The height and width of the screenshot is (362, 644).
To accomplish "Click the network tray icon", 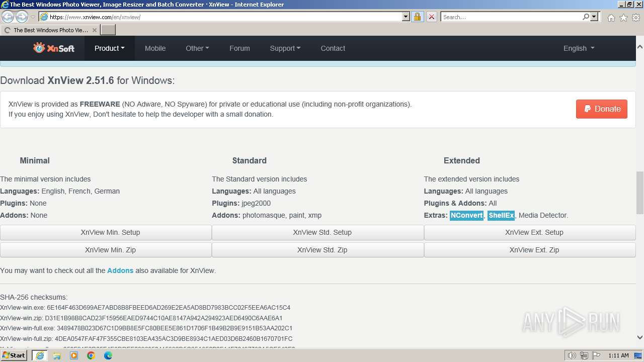I will click(584, 355).
